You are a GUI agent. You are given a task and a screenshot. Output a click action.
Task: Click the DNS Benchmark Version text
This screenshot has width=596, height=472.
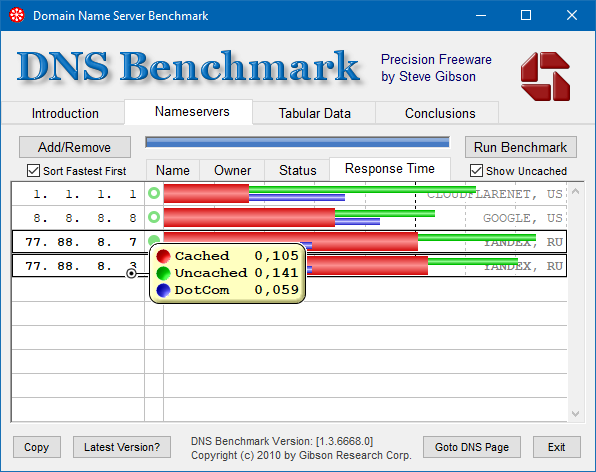282,441
